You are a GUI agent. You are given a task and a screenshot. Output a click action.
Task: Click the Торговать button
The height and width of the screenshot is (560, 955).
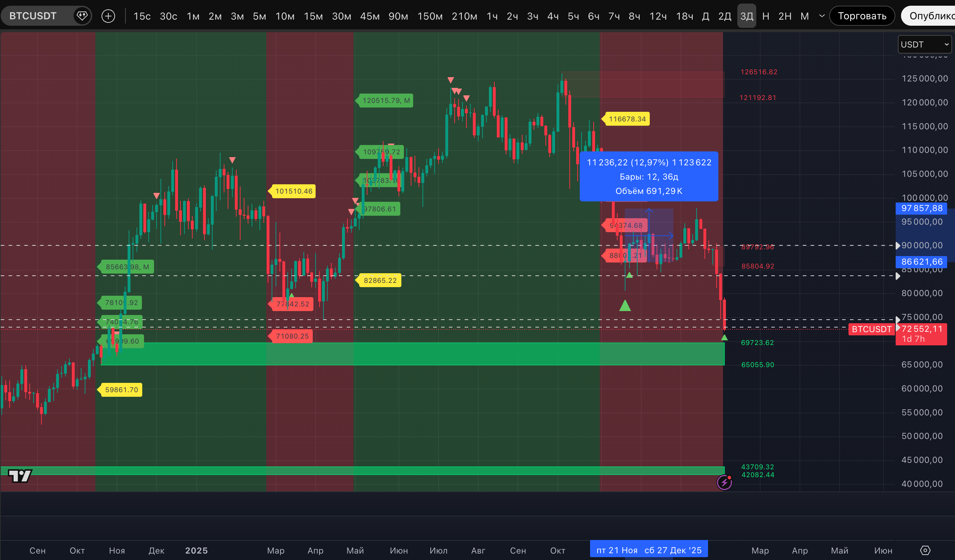click(x=862, y=16)
